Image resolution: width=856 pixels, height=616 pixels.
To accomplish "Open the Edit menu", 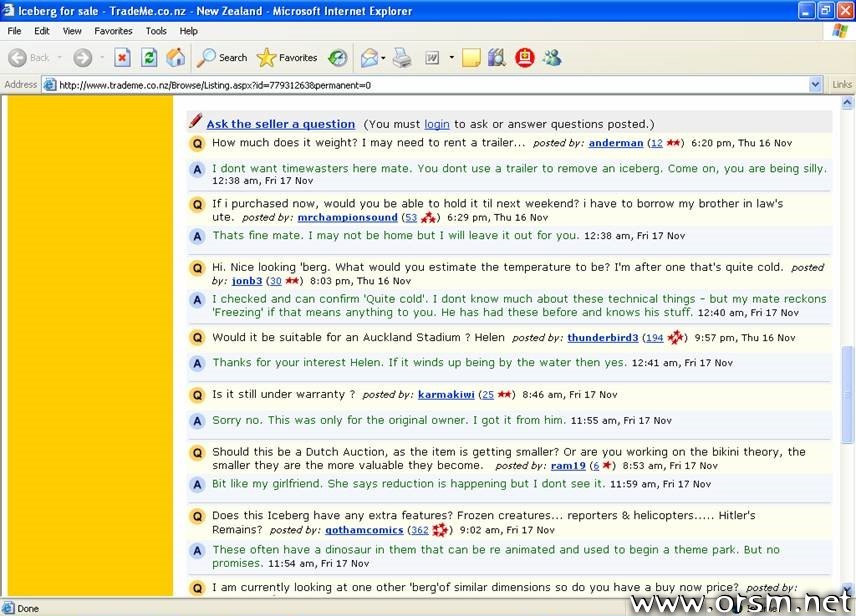I will 41,31.
